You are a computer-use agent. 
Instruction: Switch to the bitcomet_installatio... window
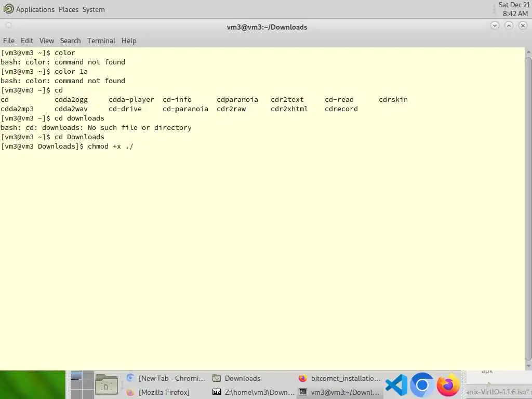340,378
